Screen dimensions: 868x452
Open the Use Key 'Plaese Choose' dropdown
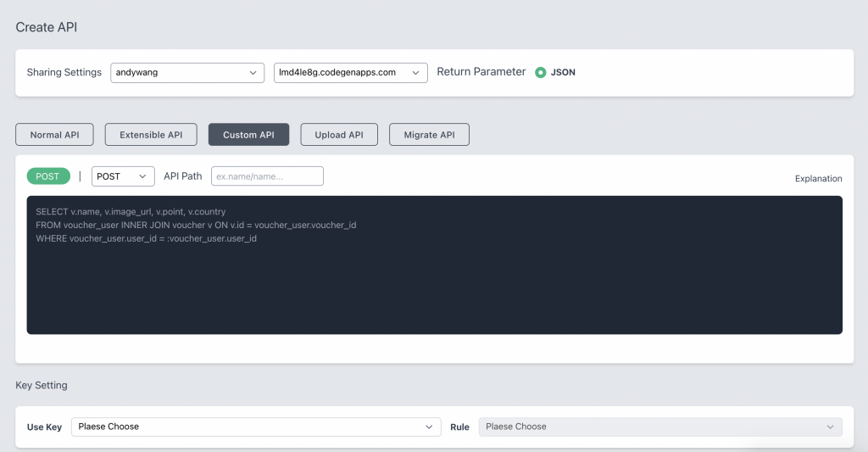(256, 427)
